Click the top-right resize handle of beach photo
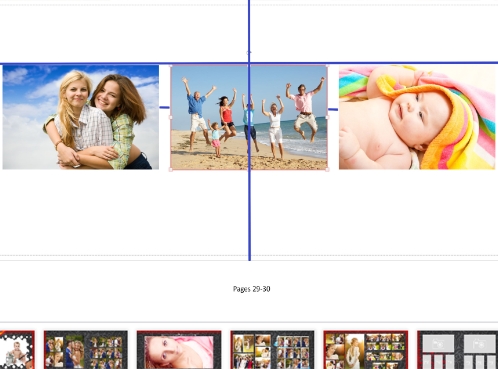 (327, 66)
